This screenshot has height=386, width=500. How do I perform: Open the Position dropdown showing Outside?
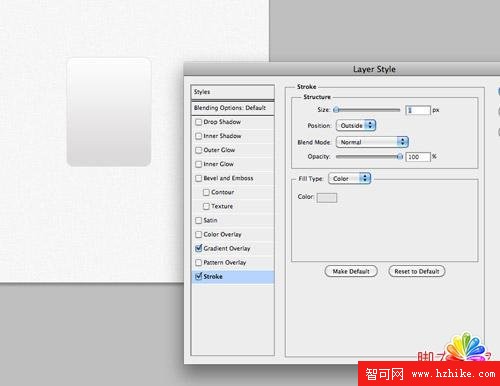pos(356,125)
